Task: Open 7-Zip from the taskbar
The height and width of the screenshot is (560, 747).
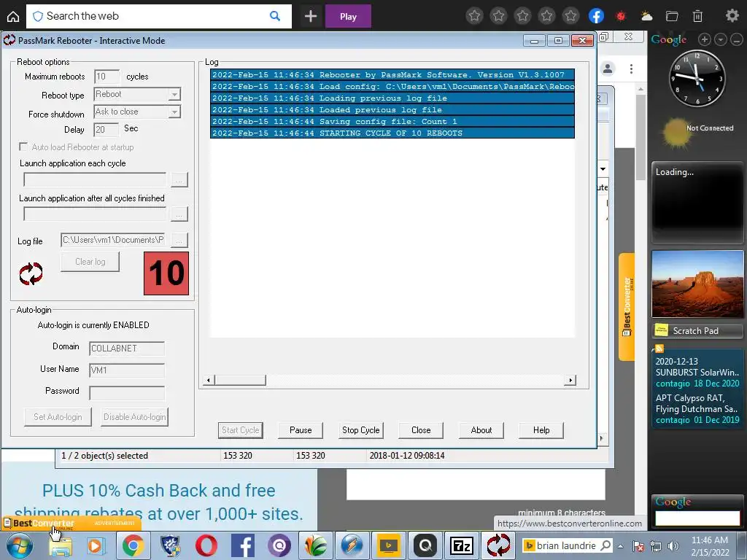Action: click(461, 545)
